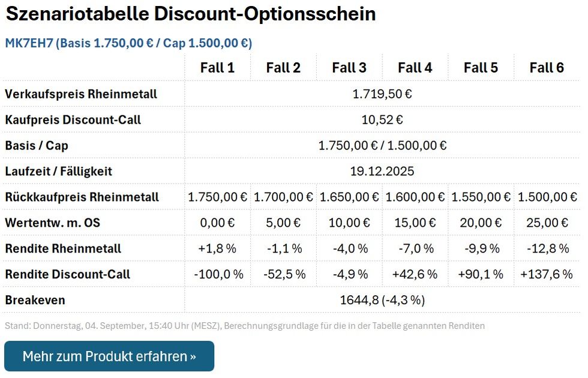Image resolution: width=588 pixels, height=378 pixels.
Task: Click the 1.600,00 € Rückkaufpreis cell
Action: 415,197
